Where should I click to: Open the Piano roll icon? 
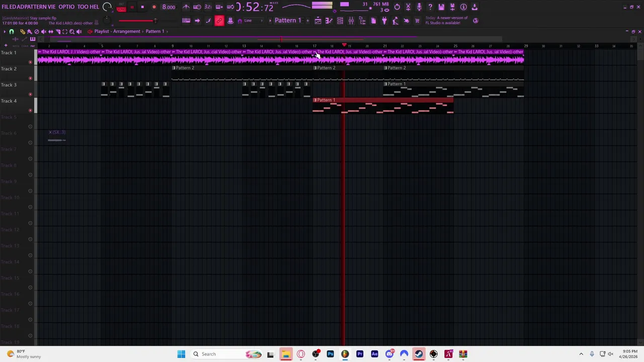329,21
